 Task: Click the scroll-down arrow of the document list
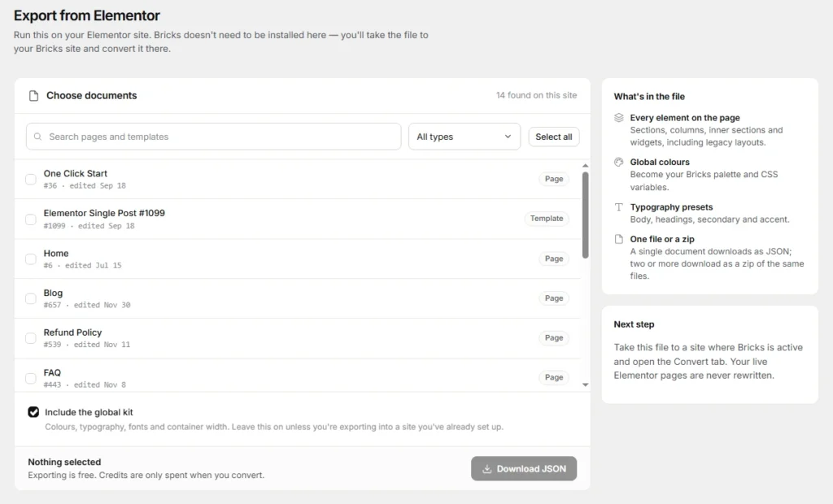coord(586,385)
